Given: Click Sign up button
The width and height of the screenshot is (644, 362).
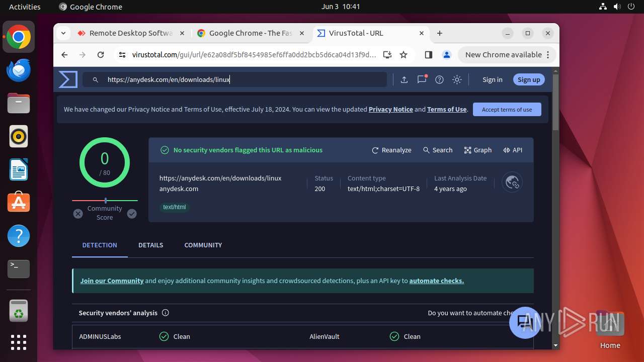Looking at the screenshot, I should 529,79.
